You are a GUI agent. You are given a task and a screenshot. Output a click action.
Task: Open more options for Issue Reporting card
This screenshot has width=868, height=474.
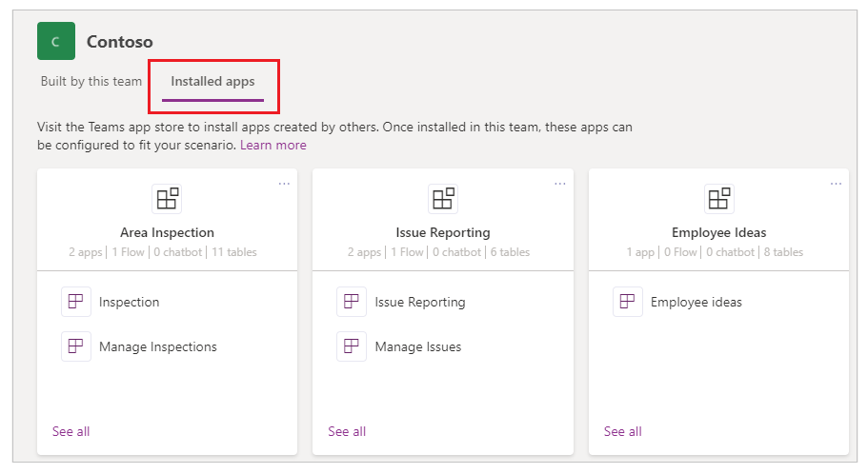(559, 184)
